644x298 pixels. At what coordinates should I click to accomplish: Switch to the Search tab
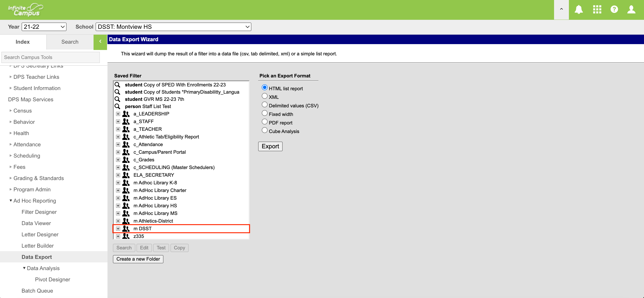[x=70, y=42]
